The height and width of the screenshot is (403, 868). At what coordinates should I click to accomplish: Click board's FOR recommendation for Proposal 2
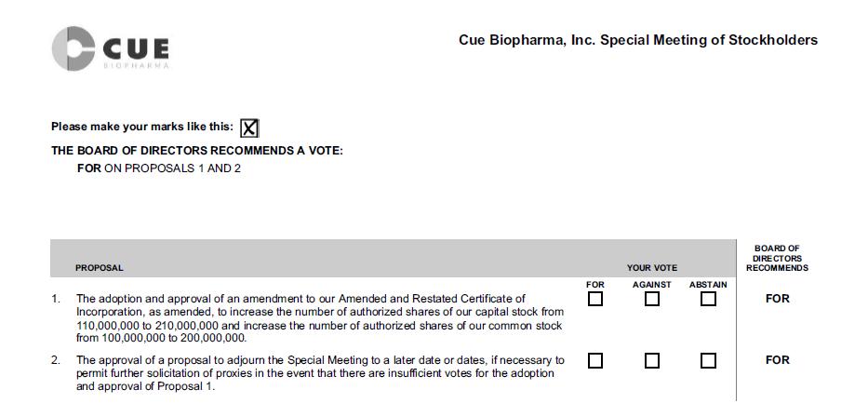click(x=777, y=360)
